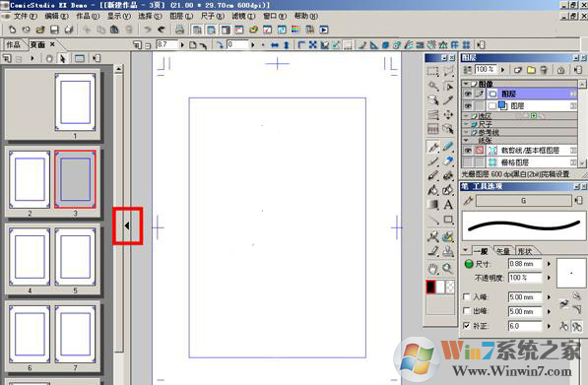
Task: Select the rectangular marquee selection tool
Action: 433,71
